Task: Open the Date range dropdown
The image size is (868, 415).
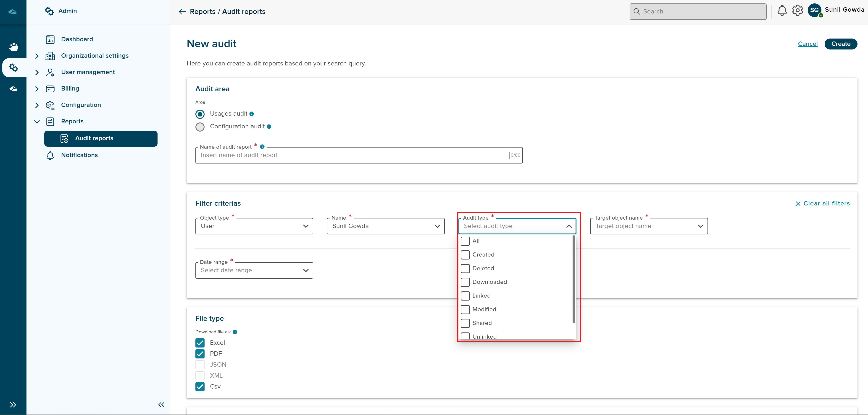Action: (x=254, y=270)
